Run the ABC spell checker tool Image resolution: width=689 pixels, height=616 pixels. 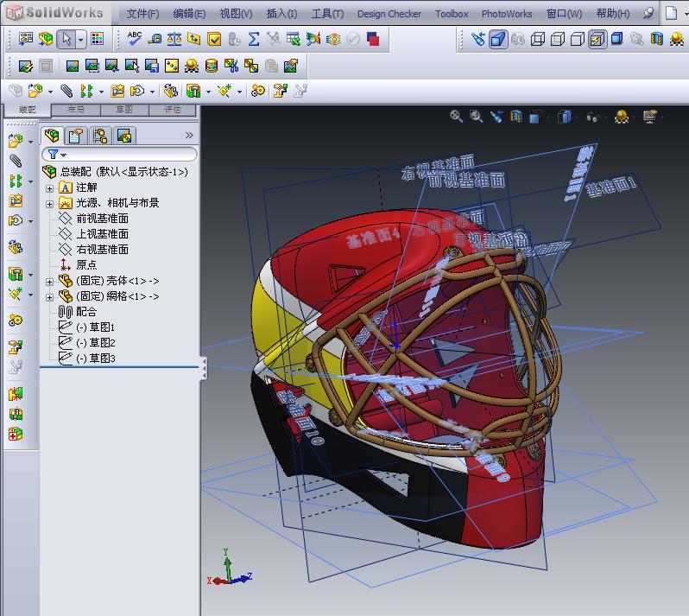coord(135,39)
